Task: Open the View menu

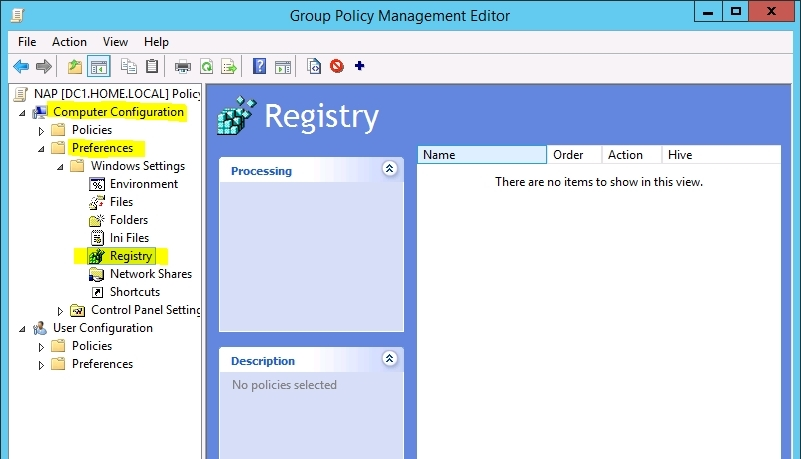Action: click(x=115, y=42)
